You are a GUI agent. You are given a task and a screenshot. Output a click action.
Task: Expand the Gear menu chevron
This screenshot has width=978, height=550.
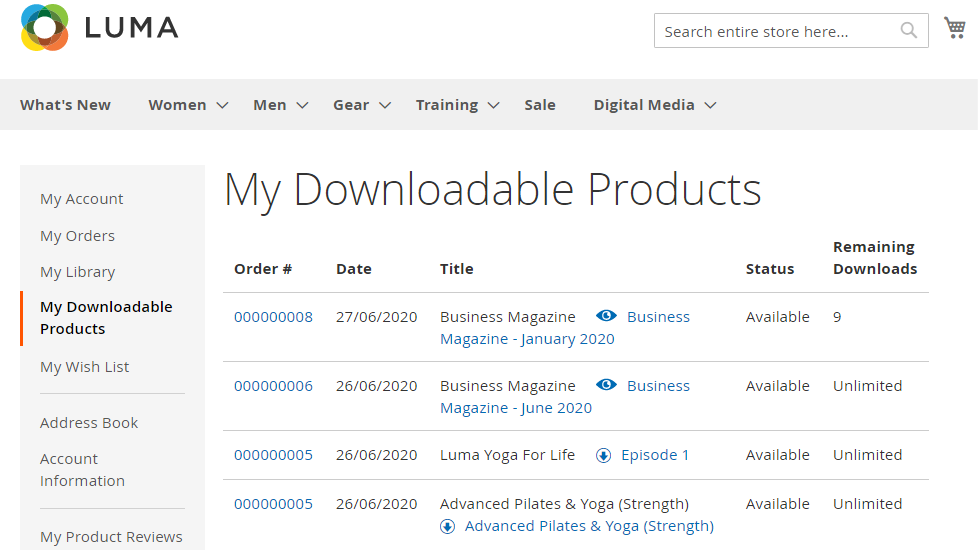pyautogui.click(x=384, y=105)
